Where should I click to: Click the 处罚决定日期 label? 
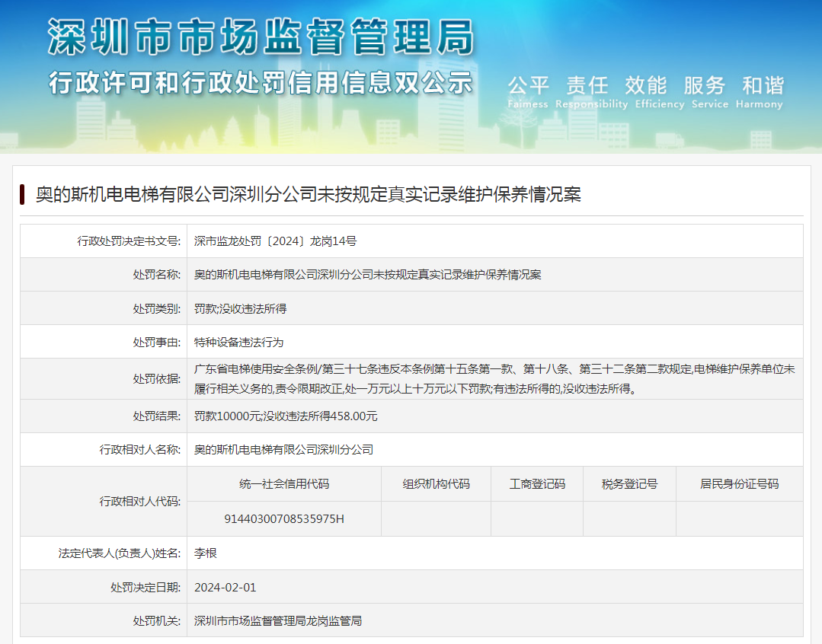point(146,588)
